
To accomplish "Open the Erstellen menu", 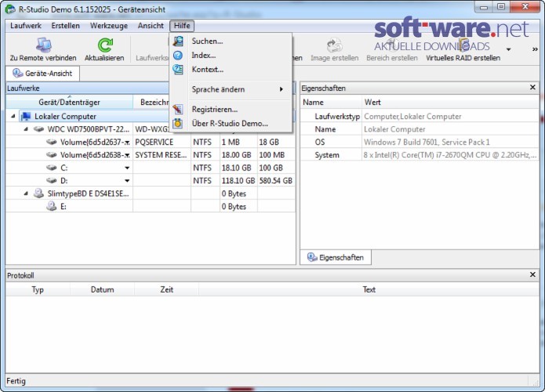I will [65, 26].
